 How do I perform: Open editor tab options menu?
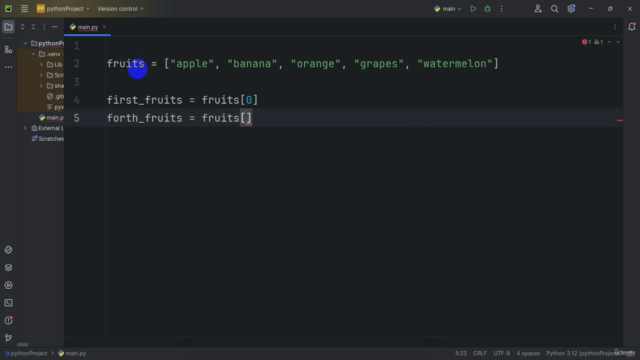[x=615, y=27]
